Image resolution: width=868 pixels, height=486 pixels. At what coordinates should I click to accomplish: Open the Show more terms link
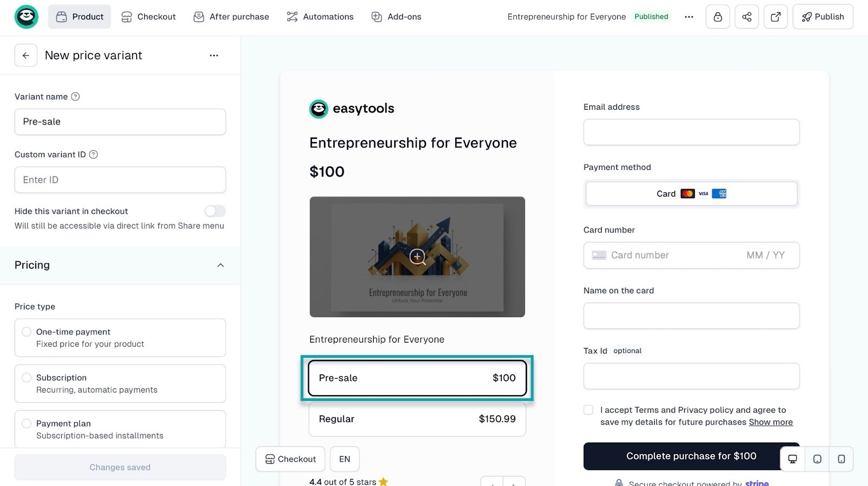click(770, 422)
